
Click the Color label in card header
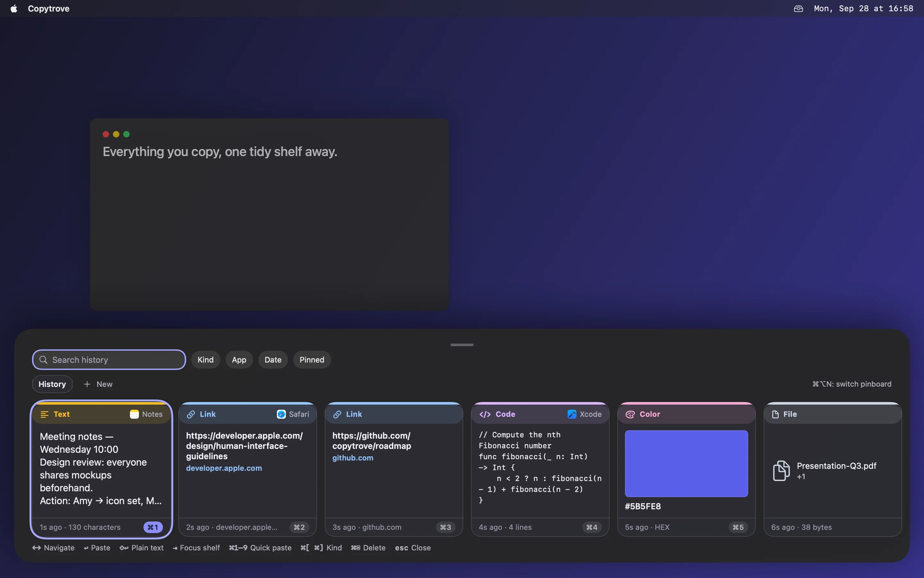[649, 414]
